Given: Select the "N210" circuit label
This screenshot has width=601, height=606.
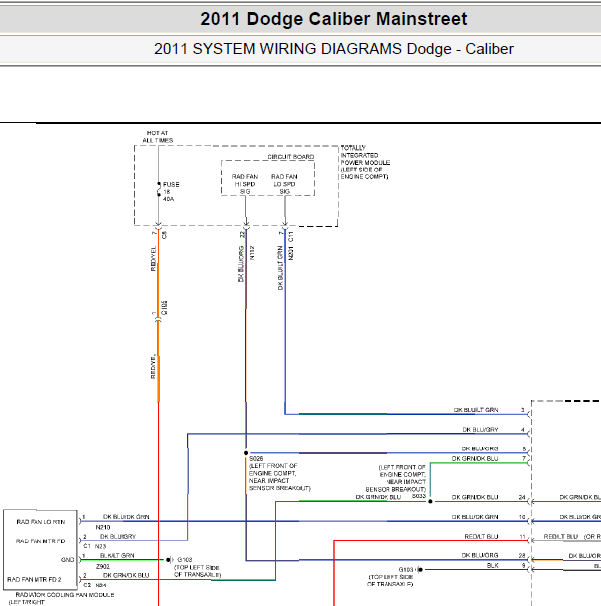Looking at the screenshot, I should (x=103, y=527).
